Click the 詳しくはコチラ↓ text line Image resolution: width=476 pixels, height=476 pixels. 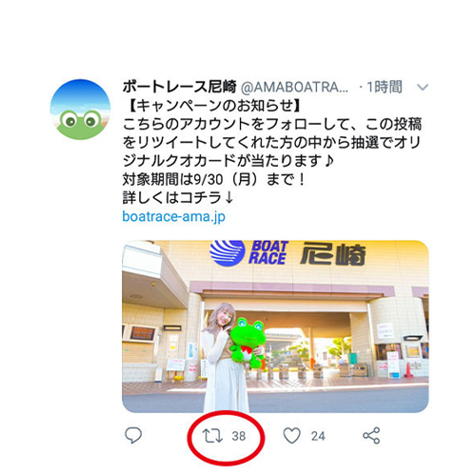pyautogui.click(x=178, y=198)
